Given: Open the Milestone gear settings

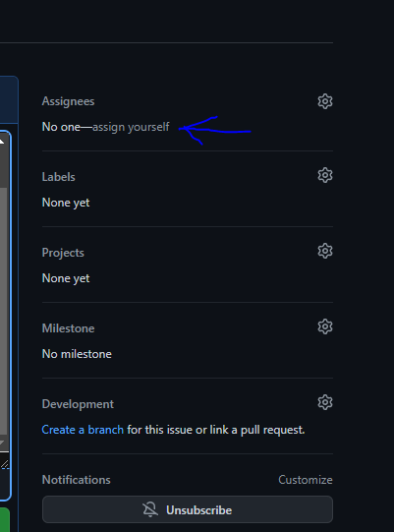Looking at the screenshot, I should (x=325, y=326).
